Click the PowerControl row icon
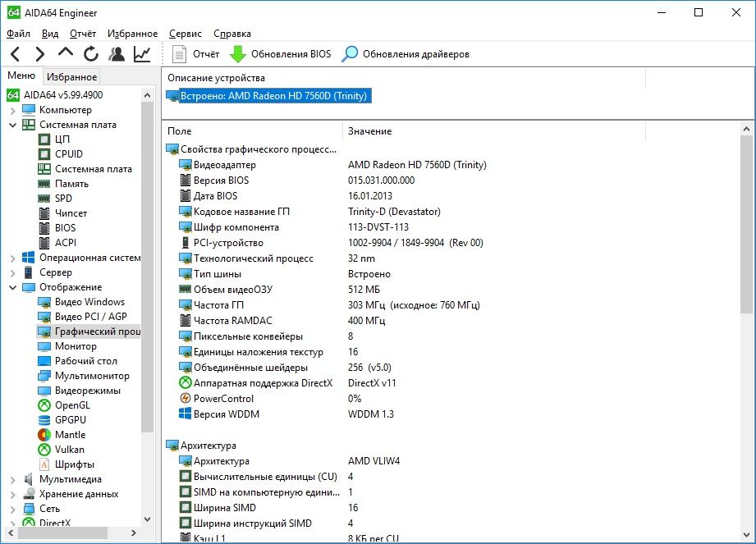Image resolution: width=756 pixels, height=544 pixels. pos(186,399)
